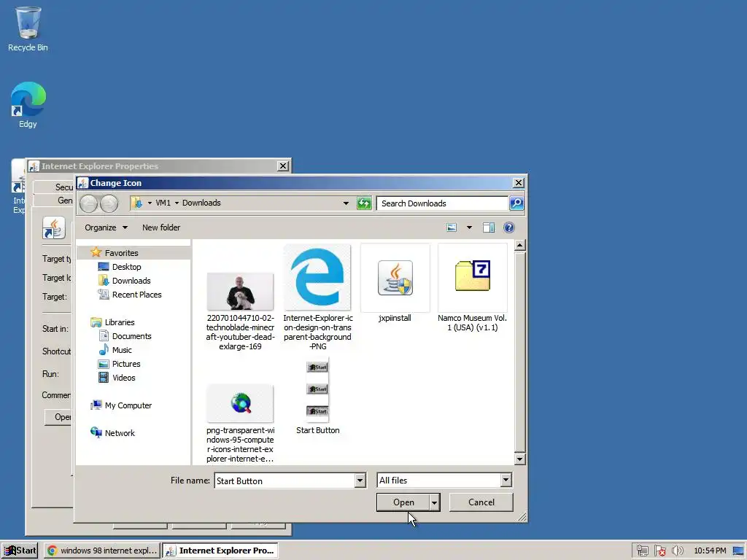Click Show desktop icon at taskbar end
The image size is (747, 560).
click(x=738, y=551)
